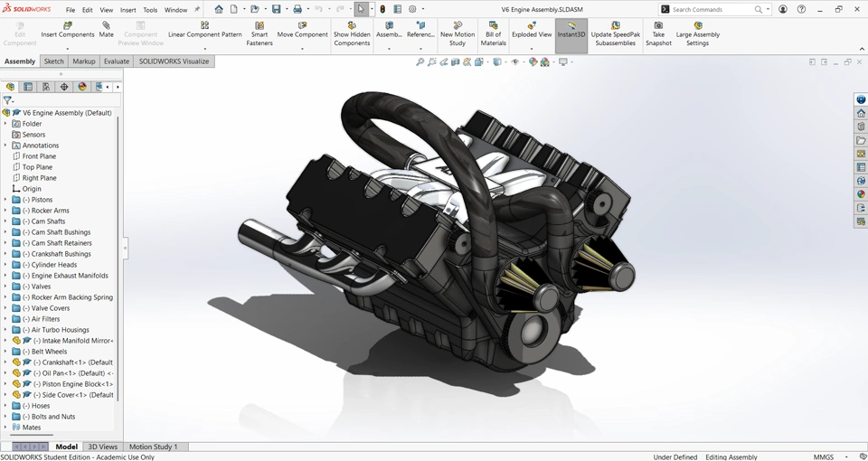Image resolution: width=868 pixels, height=461 pixels.
Task: Open the File menu
Action: [x=71, y=9]
